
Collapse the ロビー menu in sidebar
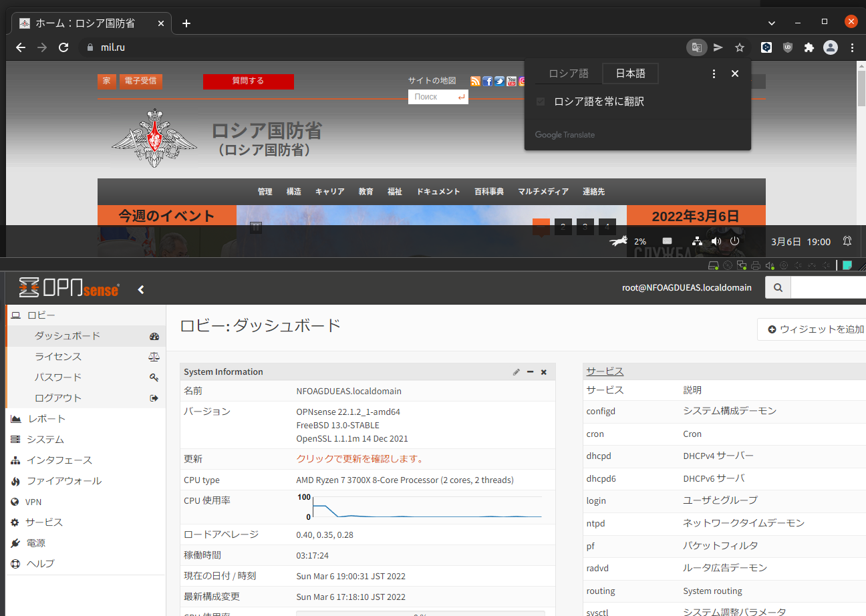tap(86, 315)
